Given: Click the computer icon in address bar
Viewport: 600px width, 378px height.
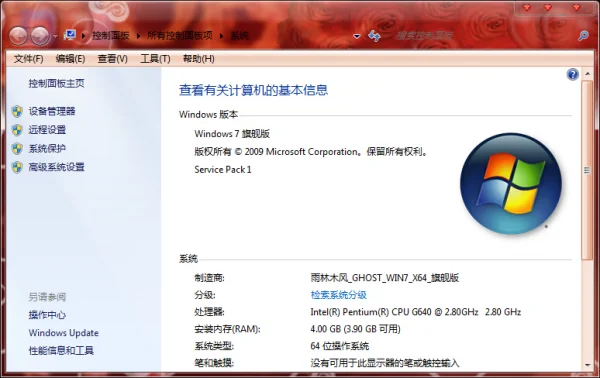Looking at the screenshot, I should [70, 35].
